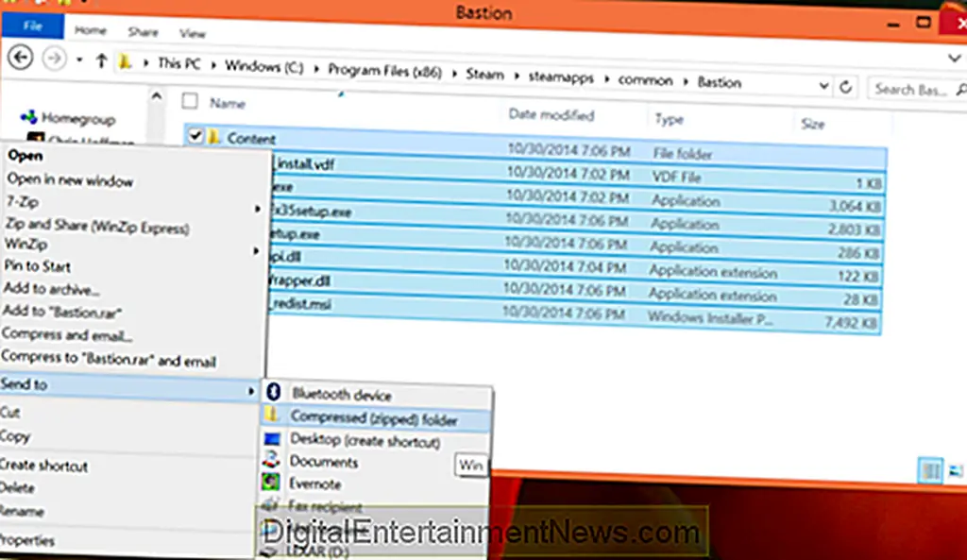Expand the address bar history dropdown
This screenshot has width=967, height=560.
(x=823, y=86)
